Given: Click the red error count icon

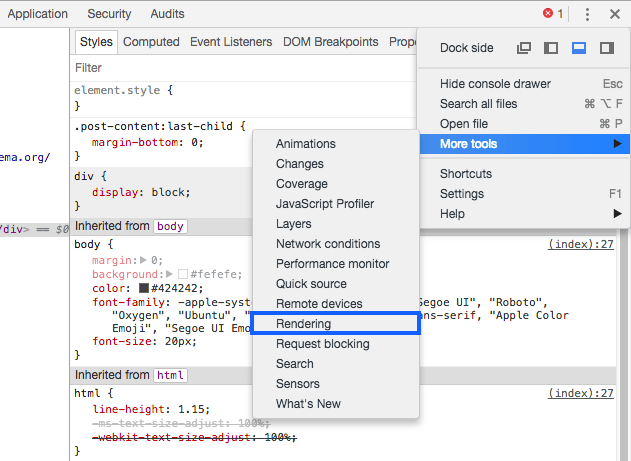Looking at the screenshot, I should (548, 14).
